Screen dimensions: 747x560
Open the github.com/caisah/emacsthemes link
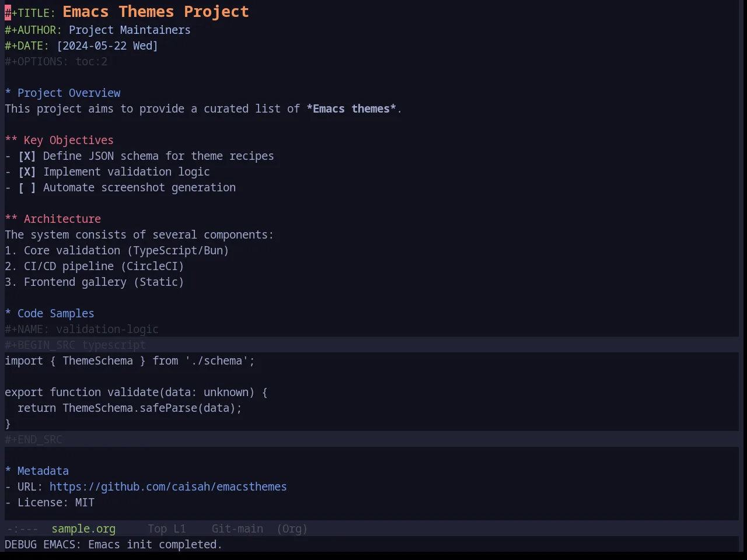click(168, 487)
